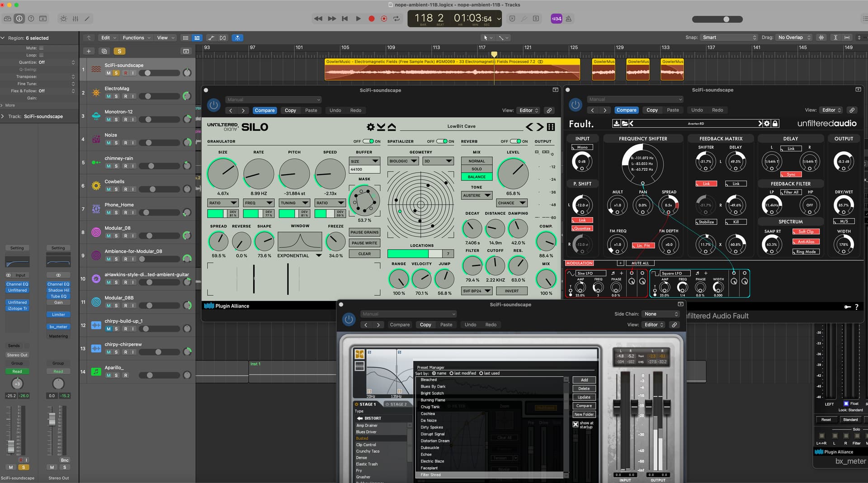Click the PAUSE GRAINS button in SILO
The width and height of the screenshot is (868, 483).
[x=364, y=232]
